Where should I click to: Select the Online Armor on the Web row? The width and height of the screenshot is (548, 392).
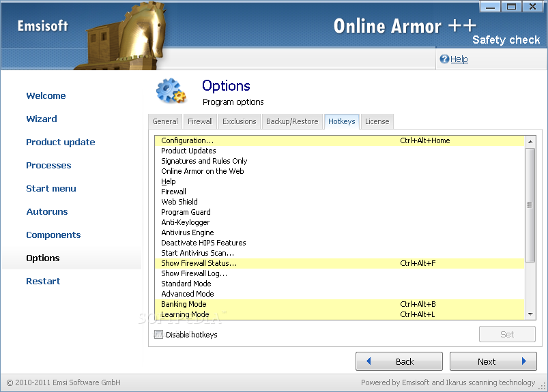pyautogui.click(x=339, y=171)
